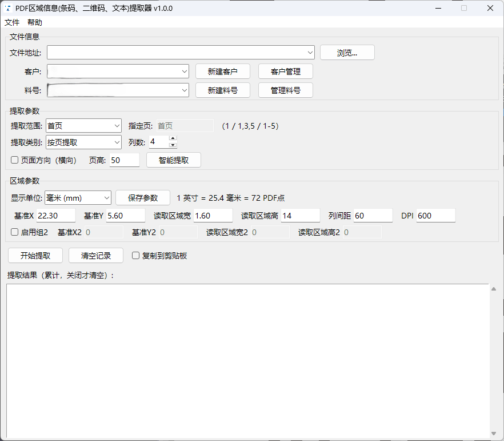Open 管理料号

click(286, 90)
